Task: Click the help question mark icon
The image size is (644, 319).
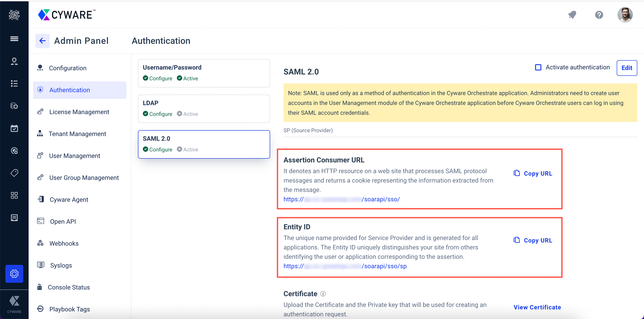Action: [x=599, y=15]
